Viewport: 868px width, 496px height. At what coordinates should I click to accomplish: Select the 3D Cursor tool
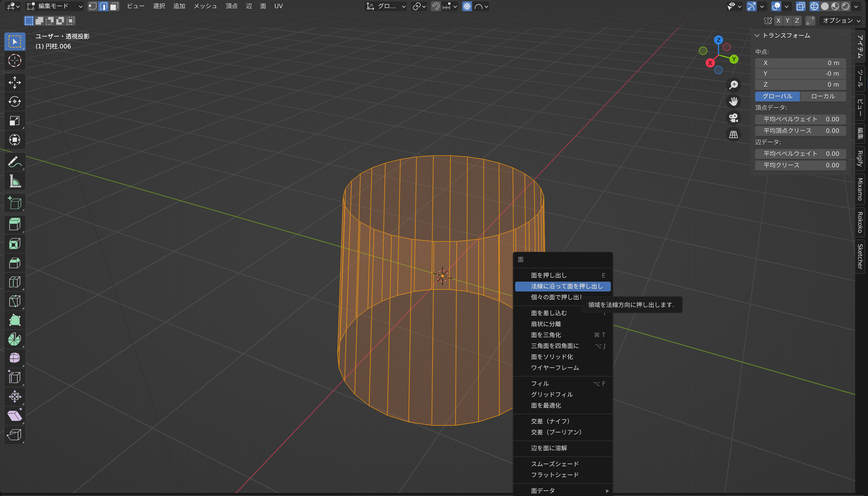pos(15,61)
